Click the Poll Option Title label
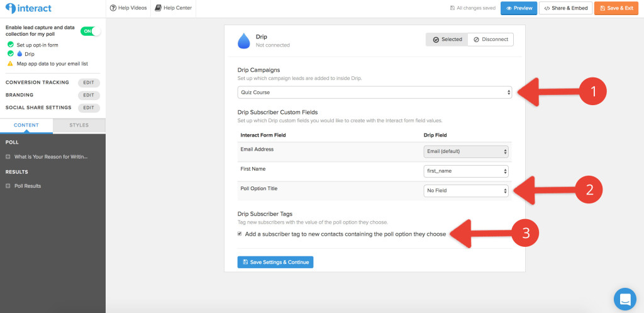 click(x=258, y=189)
